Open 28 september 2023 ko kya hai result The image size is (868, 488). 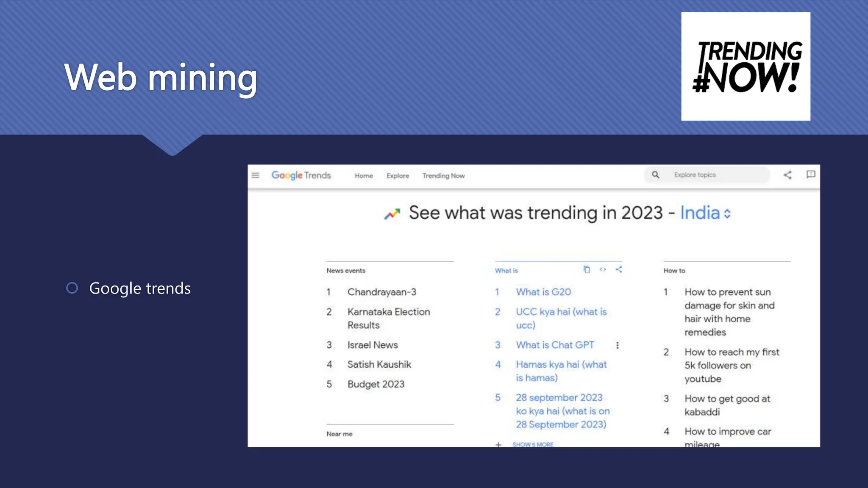[563, 411]
